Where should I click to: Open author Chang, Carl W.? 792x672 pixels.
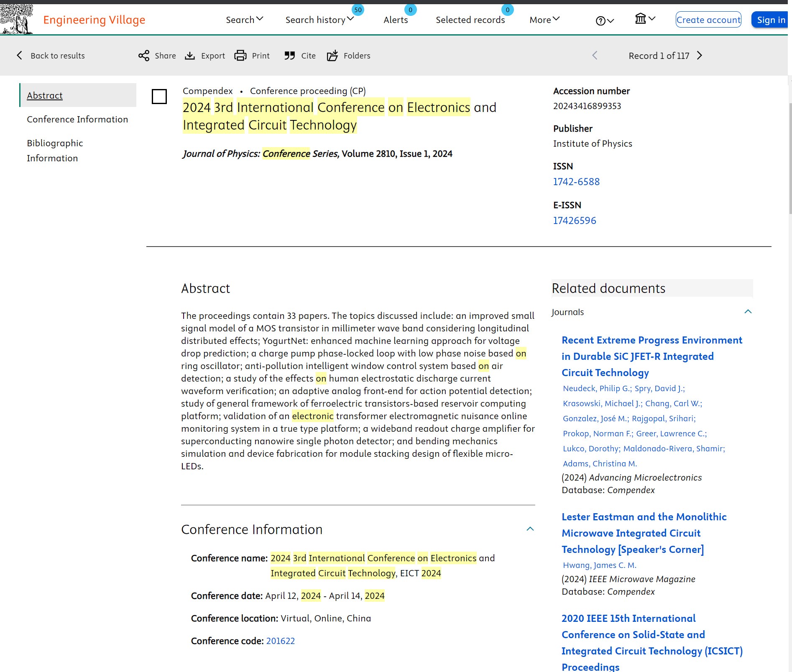point(673,403)
